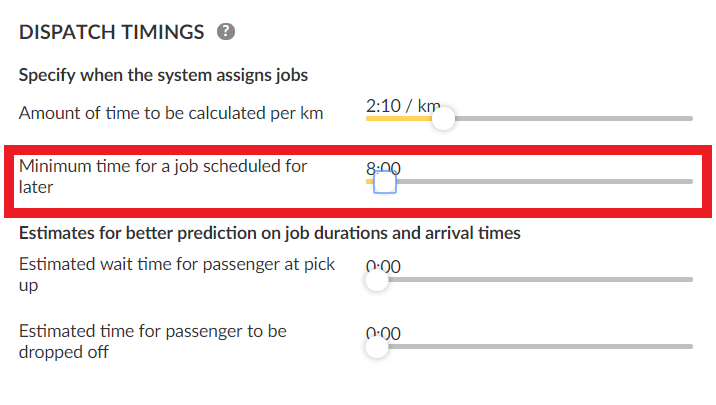Screen dimensions: 716x405
Task: Click the "2:10 / km" slider value
Action: [402, 105]
